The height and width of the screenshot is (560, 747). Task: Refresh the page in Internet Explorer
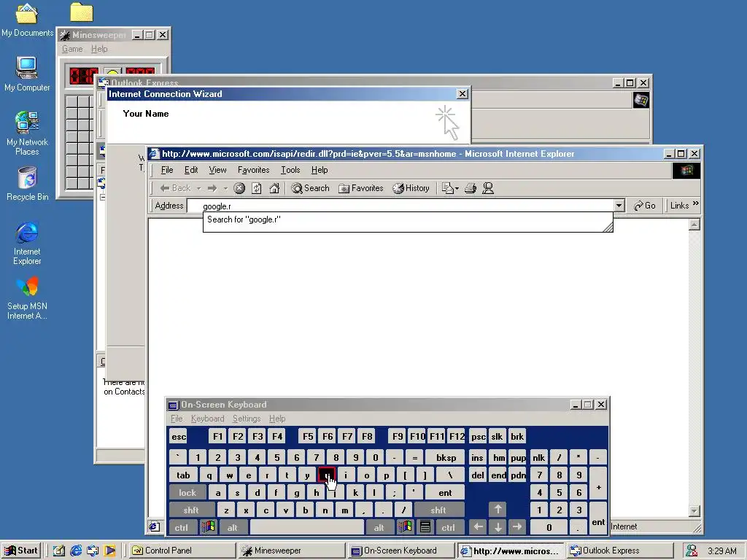pyautogui.click(x=256, y=188)
